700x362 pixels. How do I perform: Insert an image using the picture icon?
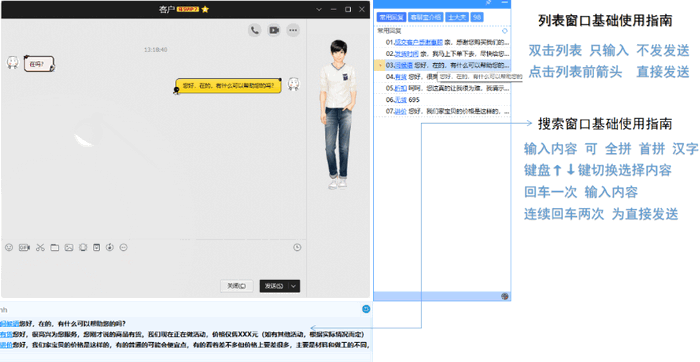click(69, 247)
